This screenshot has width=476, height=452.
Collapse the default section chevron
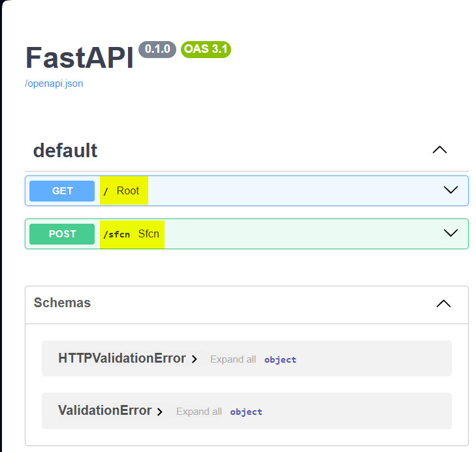[x=439, y=150]
